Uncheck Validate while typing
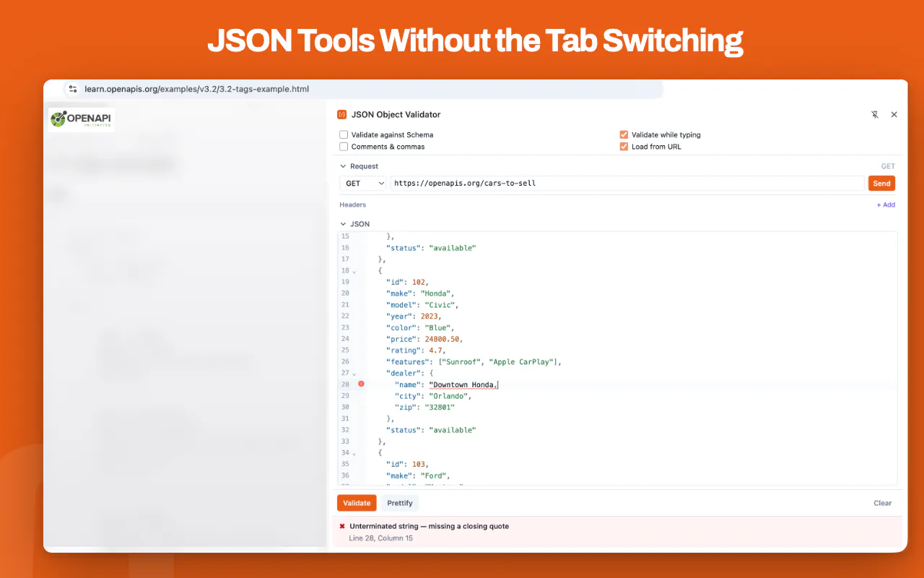The width and height of the screenshot is (924, 578). click(x=624, y=134)
